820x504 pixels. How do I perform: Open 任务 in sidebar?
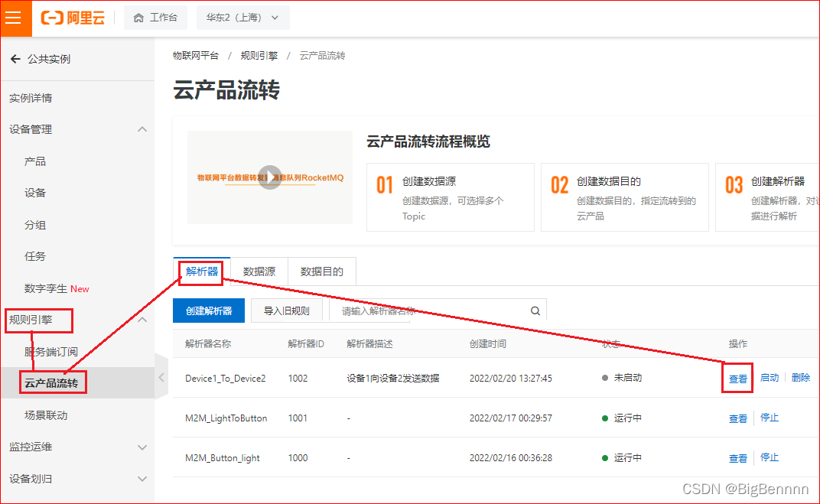[35, 256]
